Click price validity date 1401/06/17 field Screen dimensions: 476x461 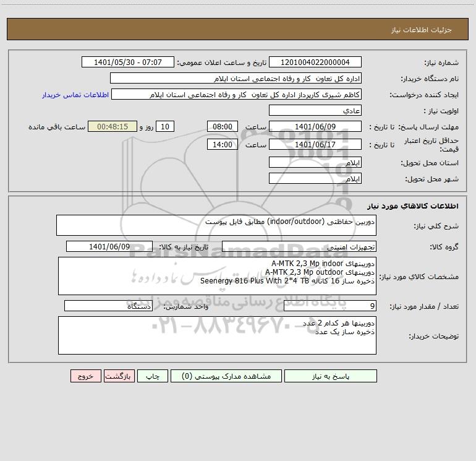(x=315, y=144)
